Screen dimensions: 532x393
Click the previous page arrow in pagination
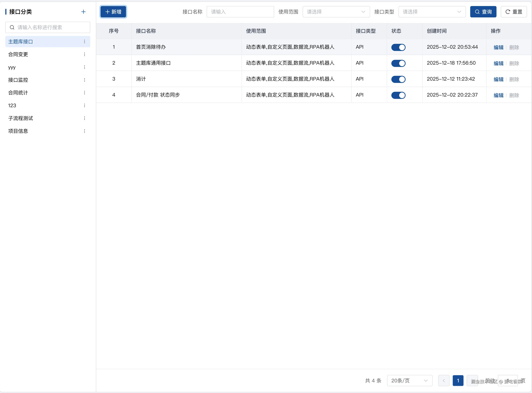(444, 381)
